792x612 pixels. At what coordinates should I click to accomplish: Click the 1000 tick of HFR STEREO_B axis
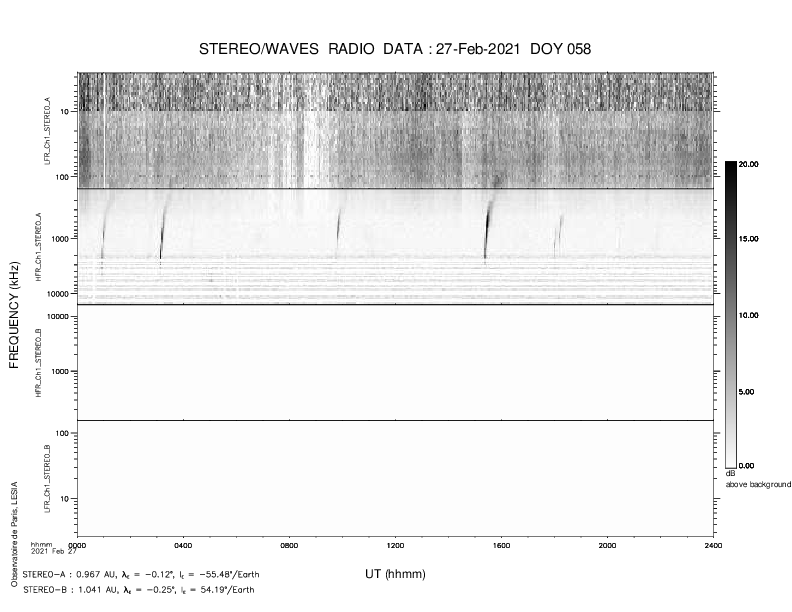click(60, 371)
